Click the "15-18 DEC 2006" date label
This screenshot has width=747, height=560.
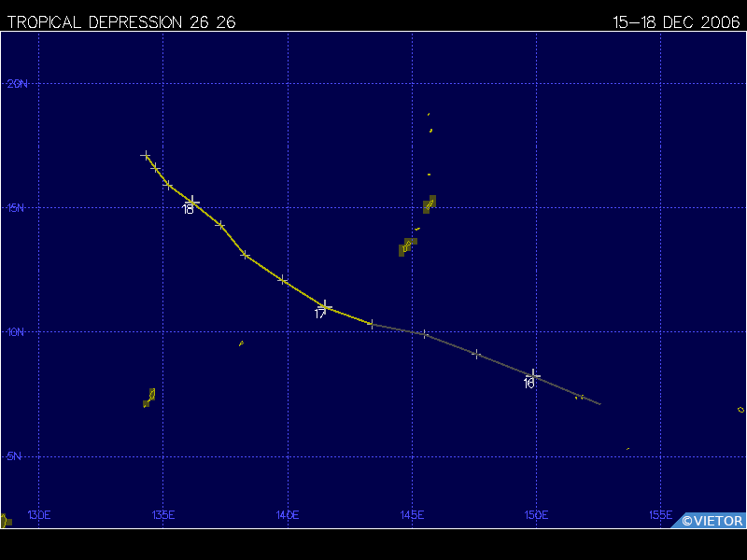click(x=677, y=22)
